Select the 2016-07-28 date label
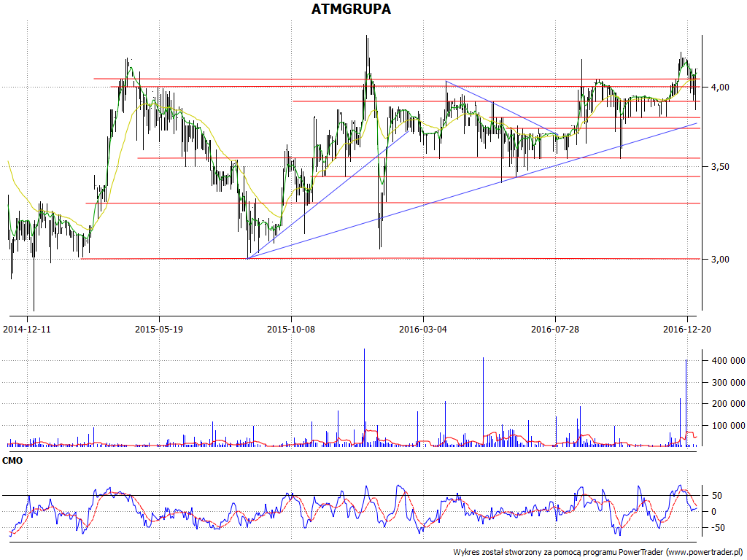 click(555, 329)
